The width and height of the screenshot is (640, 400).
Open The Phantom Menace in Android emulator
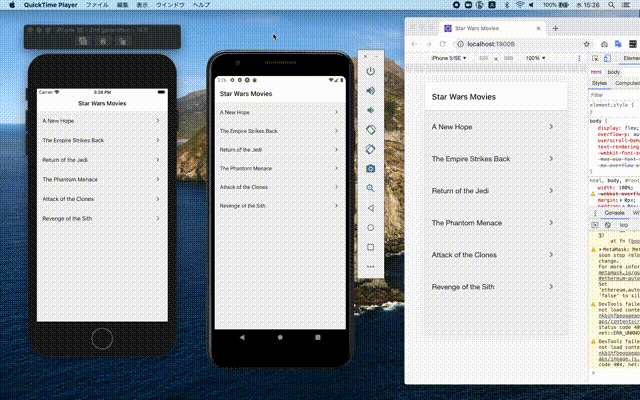280,168
